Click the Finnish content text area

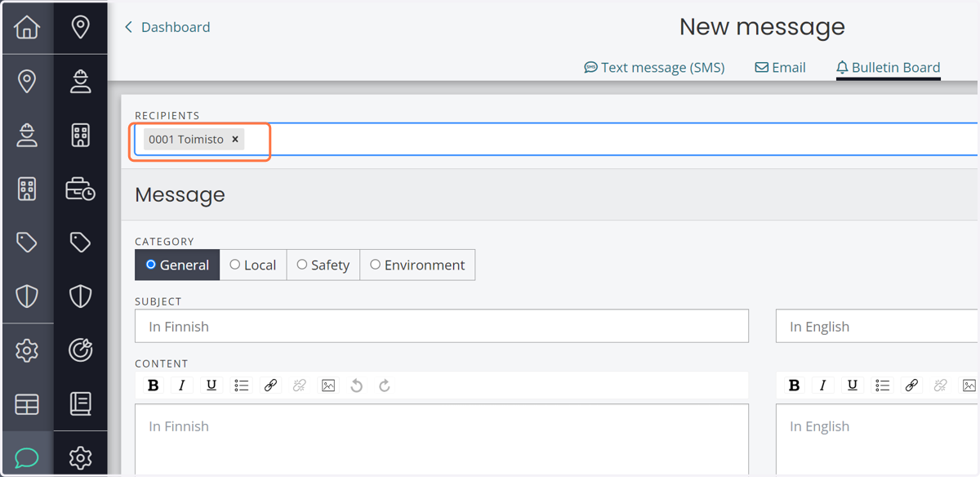[442, 439]
